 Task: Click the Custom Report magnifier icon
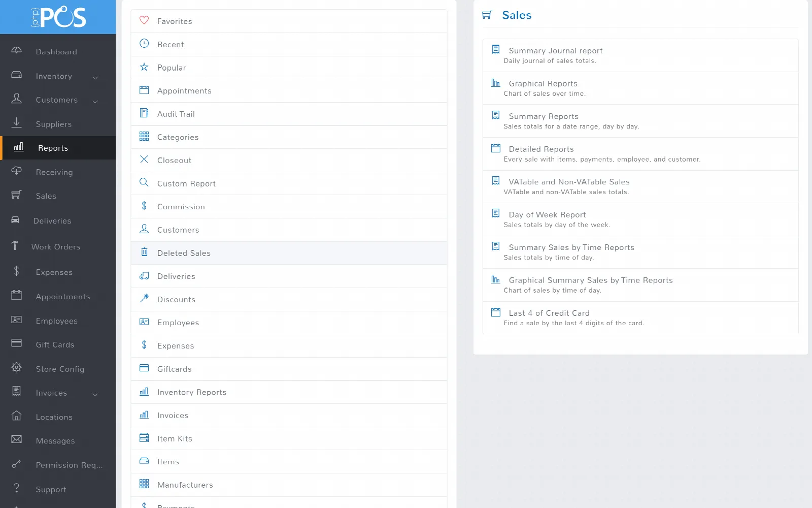click(x=144, y=182)
